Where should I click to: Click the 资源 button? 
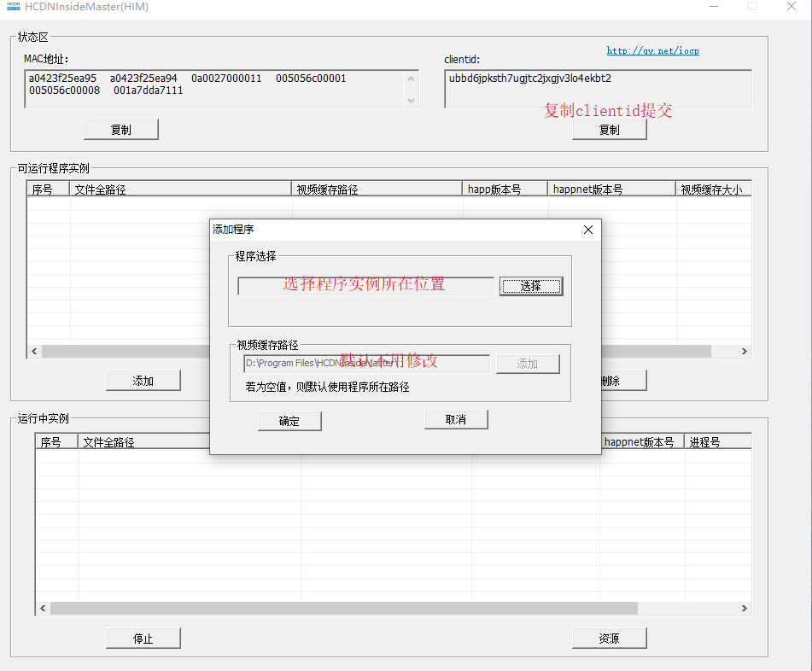(x=610, y=639)
